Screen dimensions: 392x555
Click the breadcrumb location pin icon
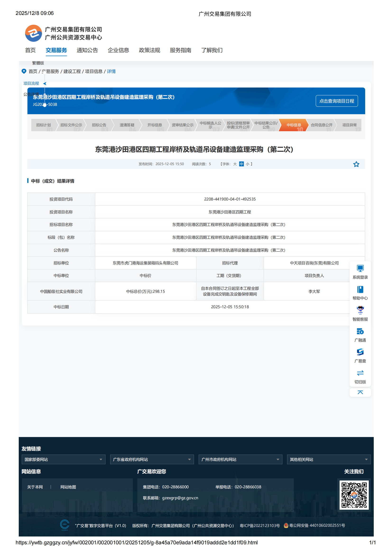[23, 71]
